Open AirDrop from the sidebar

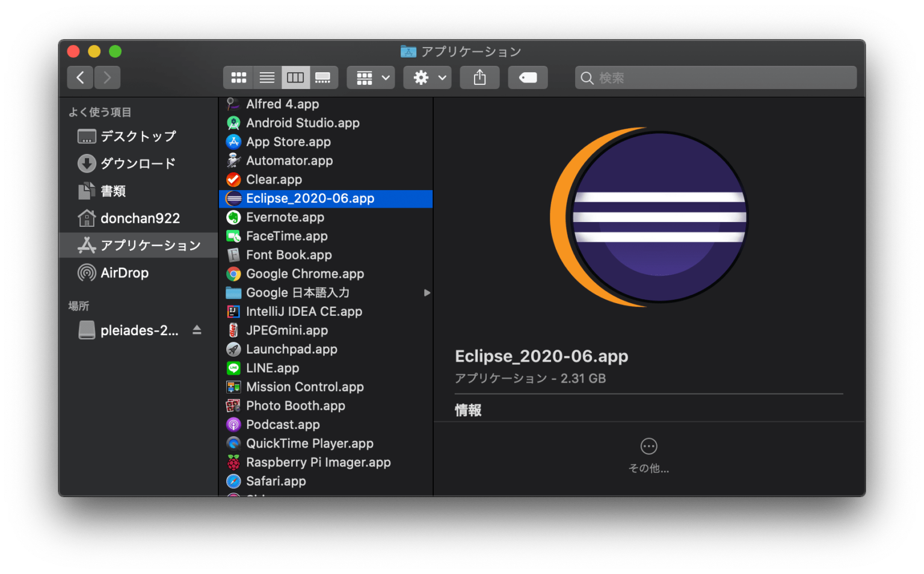click(123, 273)
